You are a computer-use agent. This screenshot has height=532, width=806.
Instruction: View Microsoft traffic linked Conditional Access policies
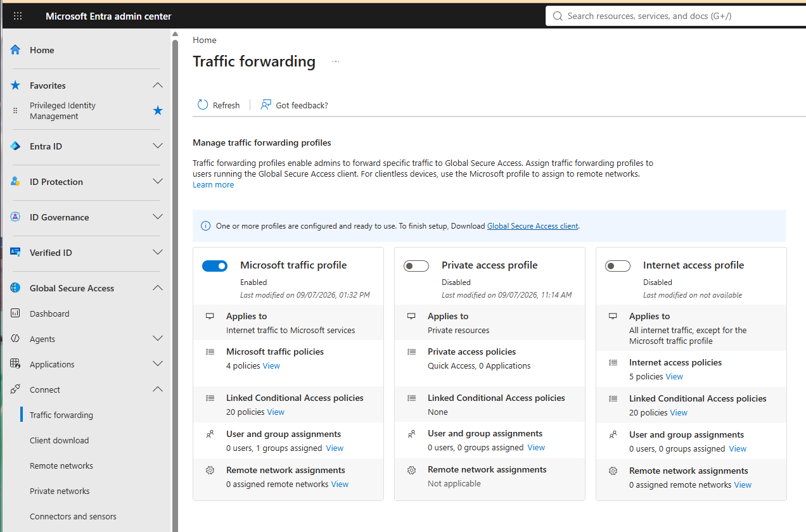pyautogui.click(x=276, y=412)
